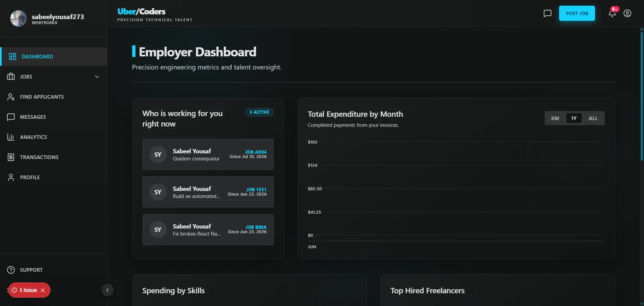Select the 1Y chart range

[574, 118]
